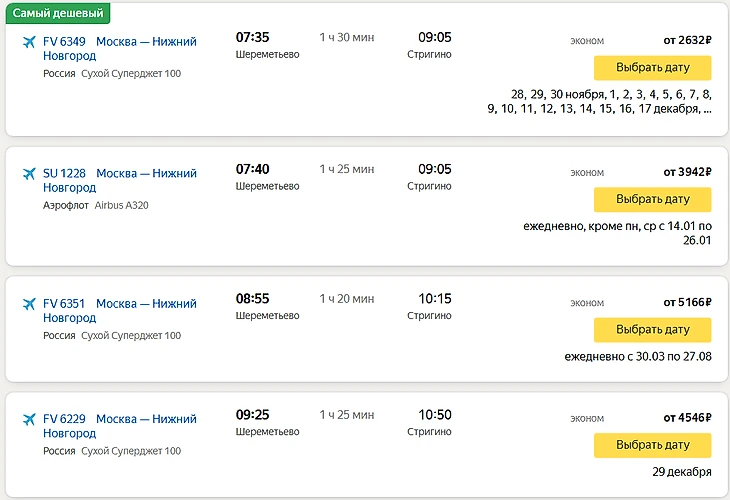Click the airplane icon beside FV 6351
This screenshot has height=500, width=730.
point(28,304)
